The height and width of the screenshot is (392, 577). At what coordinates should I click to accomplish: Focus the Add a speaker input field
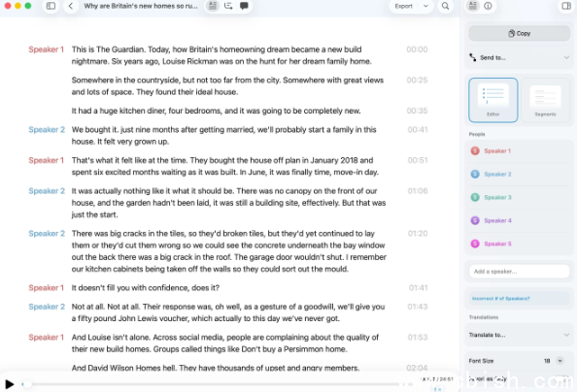520,272
